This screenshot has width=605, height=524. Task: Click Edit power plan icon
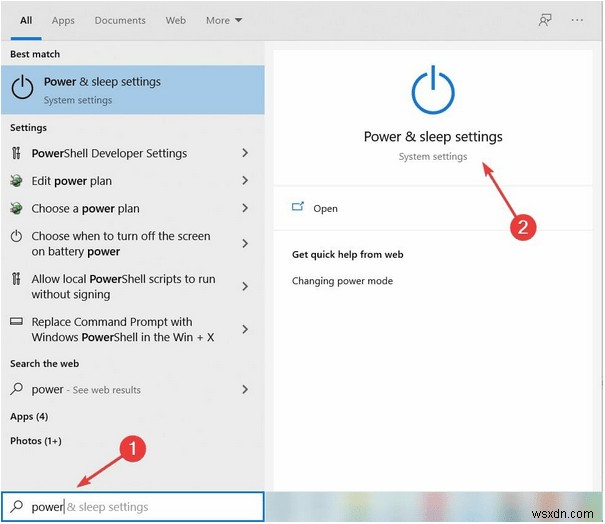click(16, 180)
